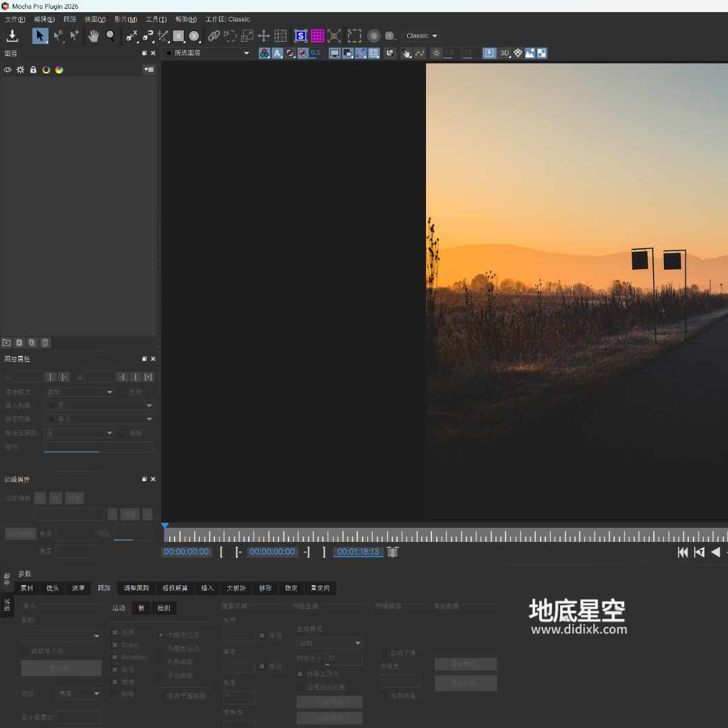Toggle the magenta grid overlay icon
728x728 pixels.
click(317, 36)
